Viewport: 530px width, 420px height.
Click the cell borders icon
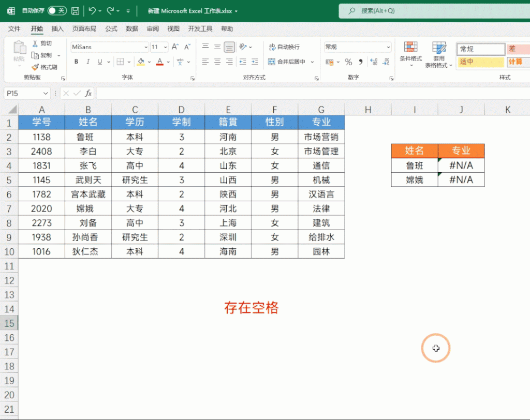coord(120,62)
